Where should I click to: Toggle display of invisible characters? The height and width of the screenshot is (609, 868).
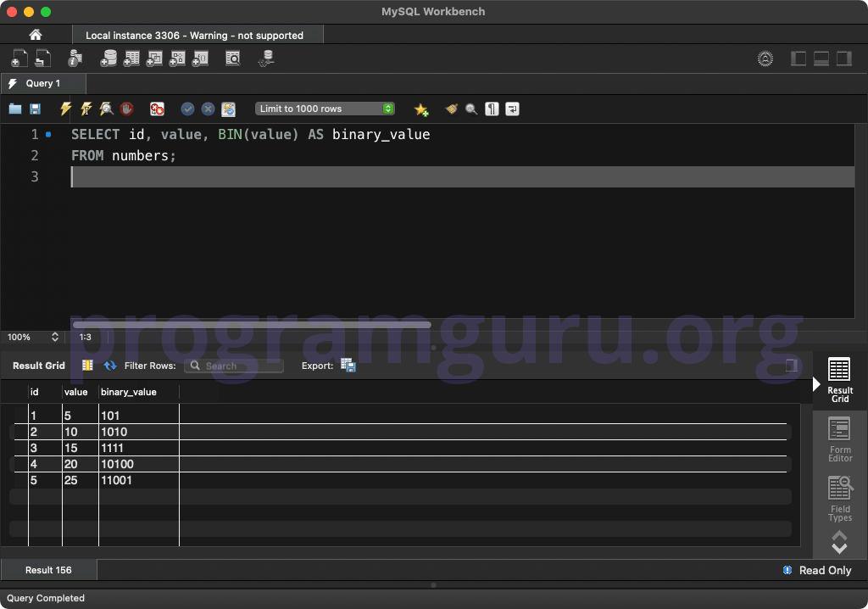[x=492, y=109]
